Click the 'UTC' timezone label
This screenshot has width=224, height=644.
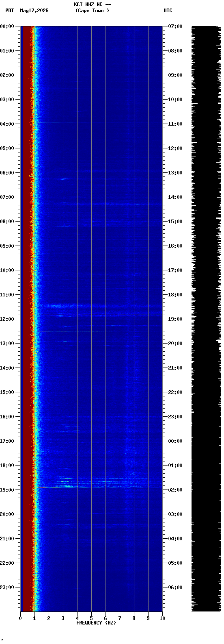tap(168, 11)
